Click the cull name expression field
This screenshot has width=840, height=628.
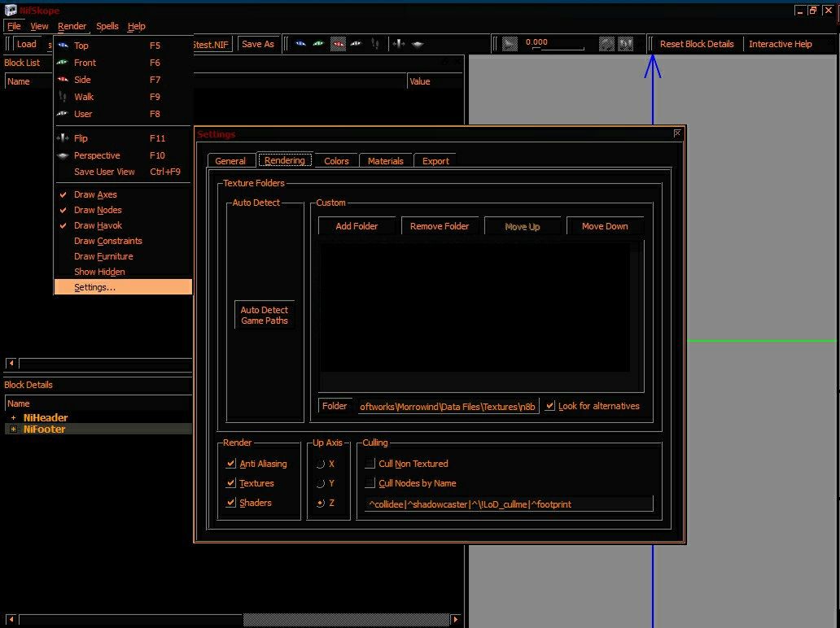tap(509, 504)
